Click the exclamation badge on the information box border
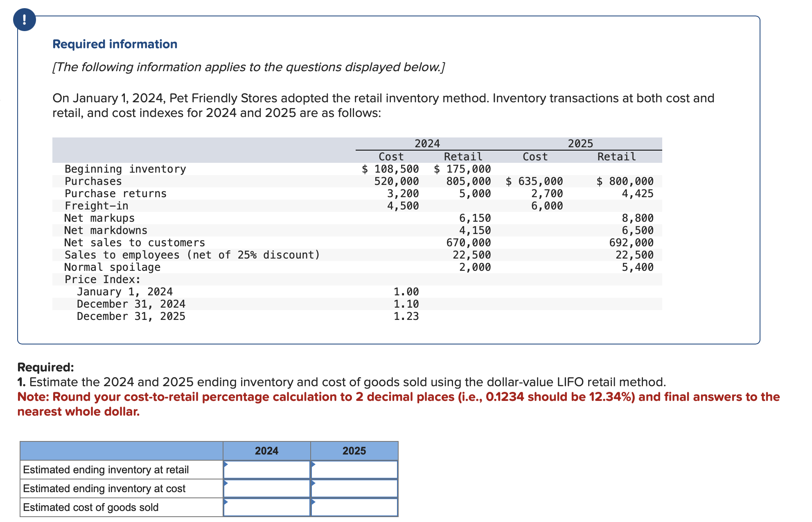This screenshot has height=522, width=812. tap(25, 19)
